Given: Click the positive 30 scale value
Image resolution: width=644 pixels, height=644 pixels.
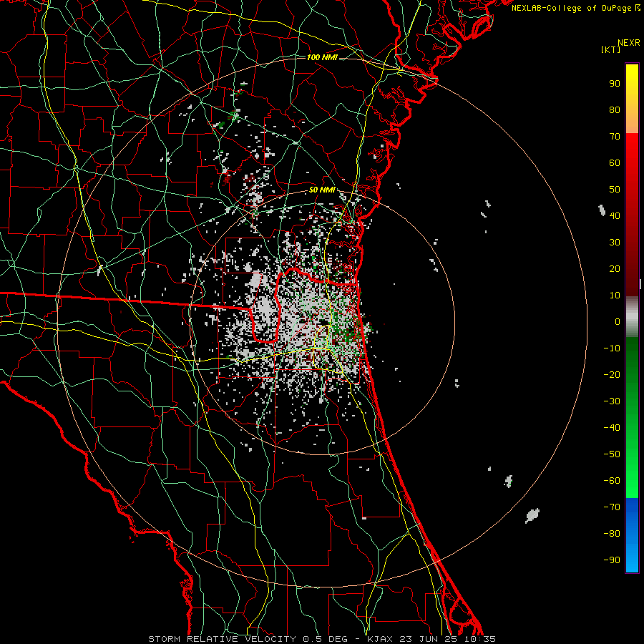Looking at the screenshot, I should tap(615, 243).
